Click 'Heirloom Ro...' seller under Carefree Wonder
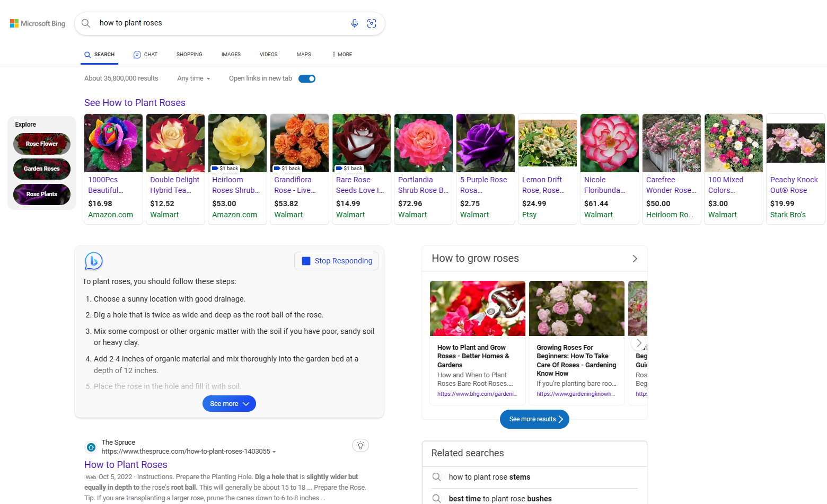 point(670,215)
